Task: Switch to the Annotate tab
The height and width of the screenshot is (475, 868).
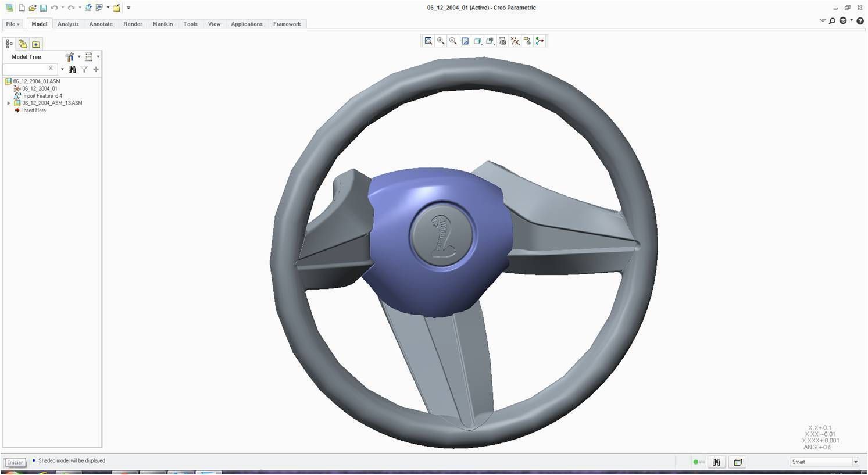Action: pyautogui.click(x=101, y=24)
